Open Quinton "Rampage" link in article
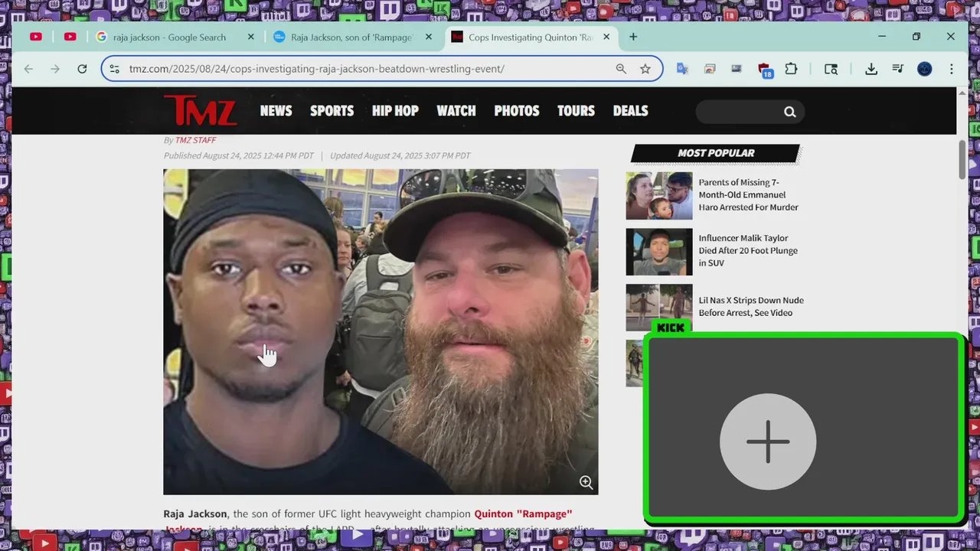The height and width of the screenshot is (551, 980). [x=523, y=514]
